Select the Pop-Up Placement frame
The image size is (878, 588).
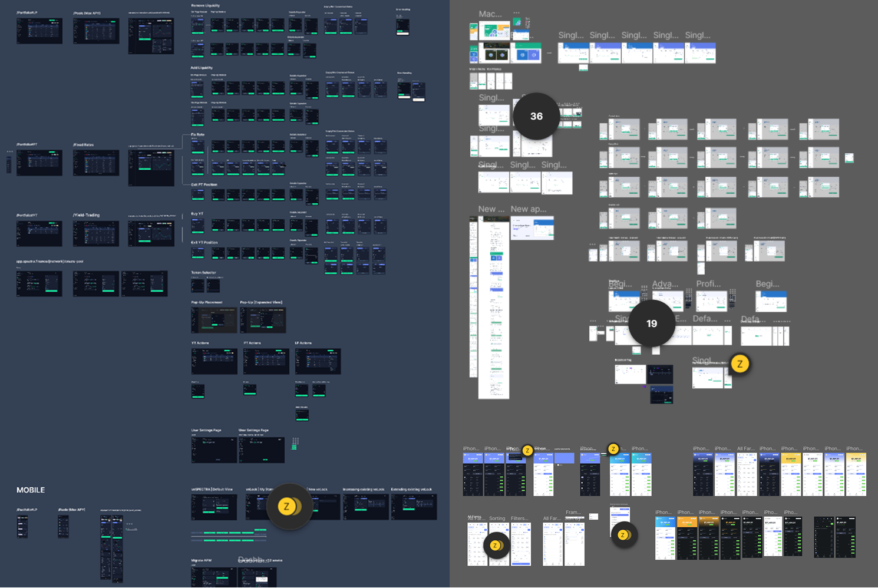(x=213, y=320)
